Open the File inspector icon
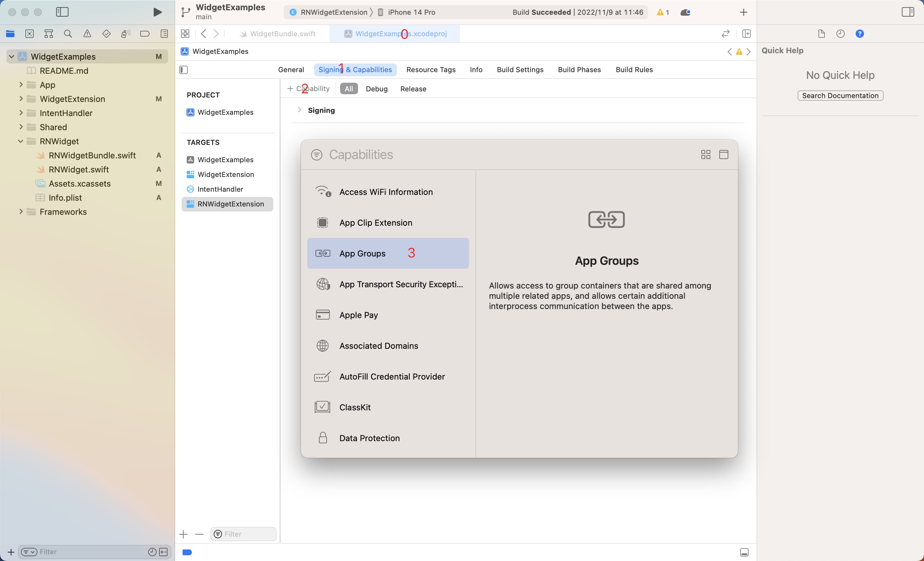924x561 pixels. (821, 34)
